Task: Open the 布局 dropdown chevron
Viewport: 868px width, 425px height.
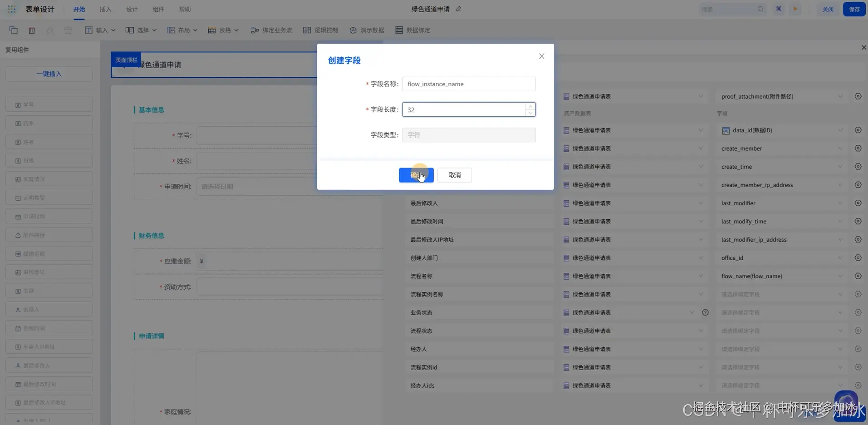Action: coord(196,30)
